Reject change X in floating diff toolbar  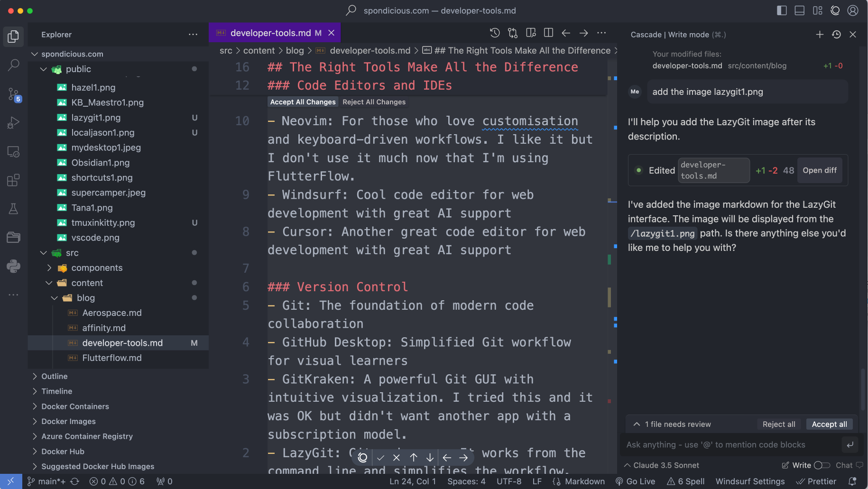pos(397,458)
